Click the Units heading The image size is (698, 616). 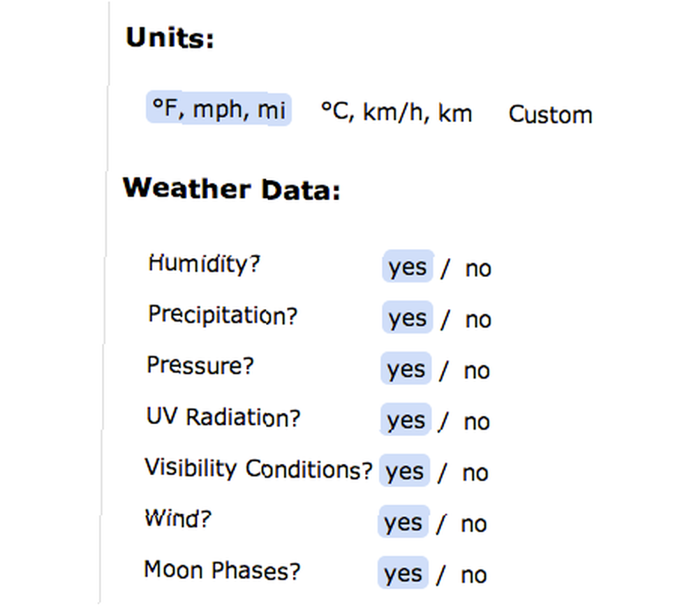(x=170, y=38)
